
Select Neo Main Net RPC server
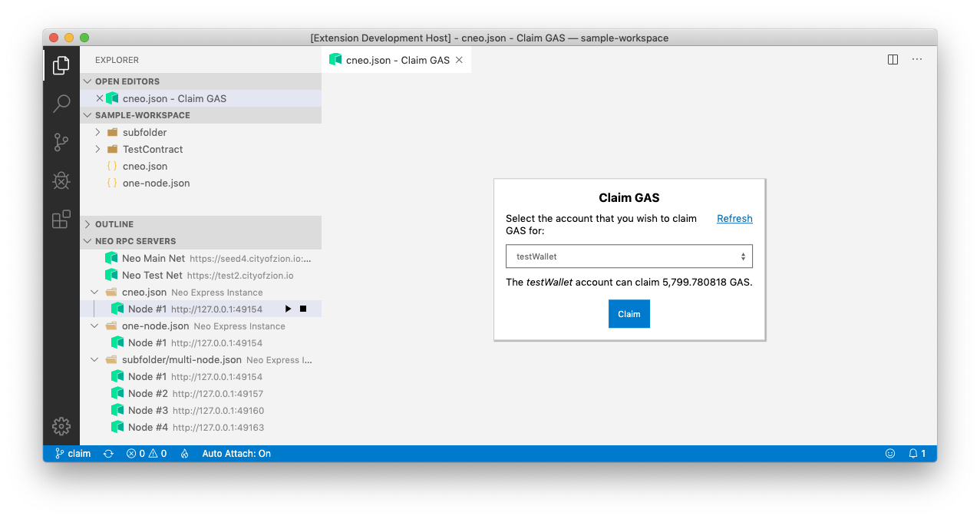pyautogui.click(x=201, y=258)
